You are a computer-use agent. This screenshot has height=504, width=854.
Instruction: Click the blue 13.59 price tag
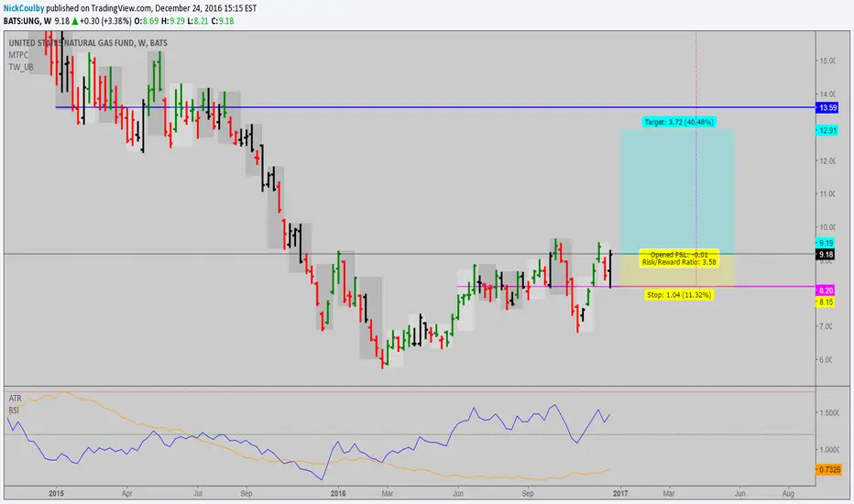(827, 107)
